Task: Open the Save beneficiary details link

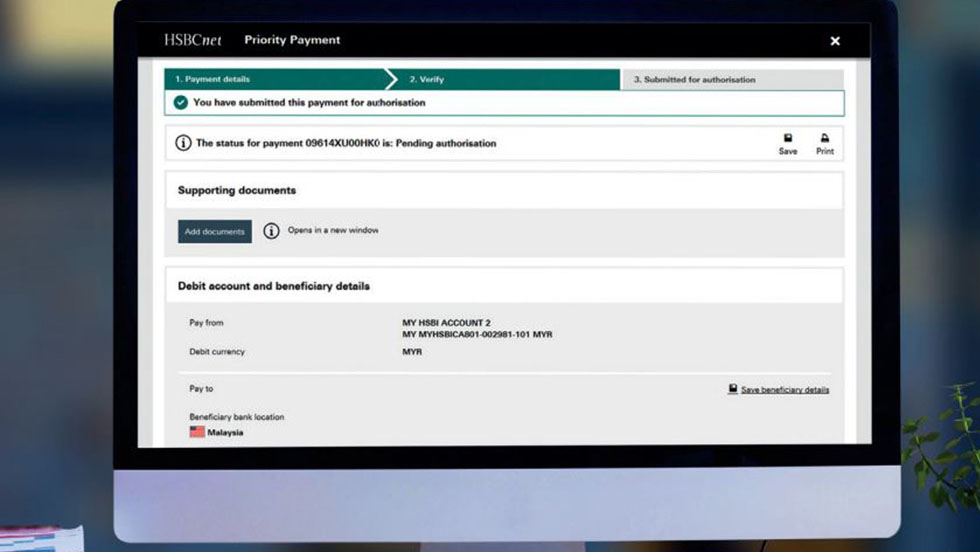Action: pos(785,390)
